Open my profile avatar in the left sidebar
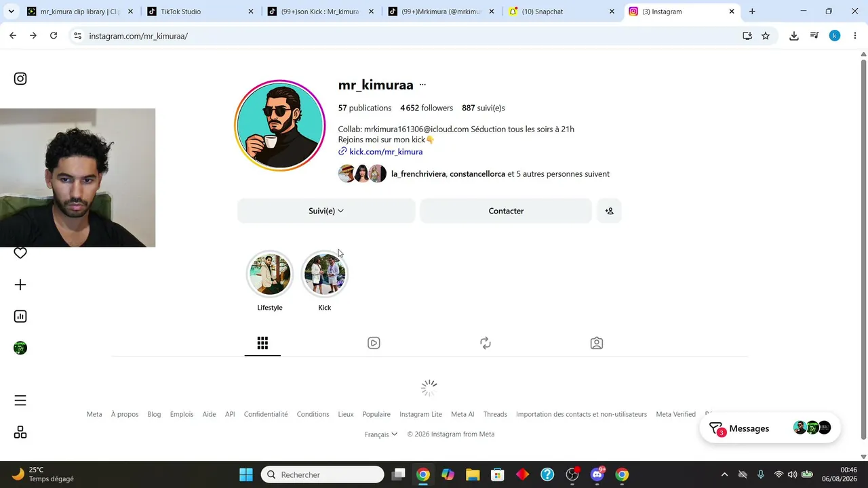 click(20, 348)
